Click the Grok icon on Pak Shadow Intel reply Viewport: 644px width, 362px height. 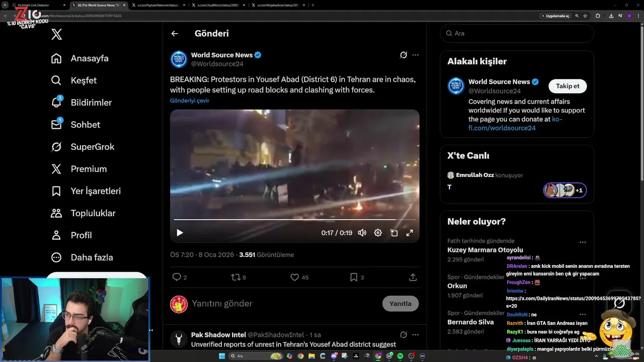click(x=403, y=335)
